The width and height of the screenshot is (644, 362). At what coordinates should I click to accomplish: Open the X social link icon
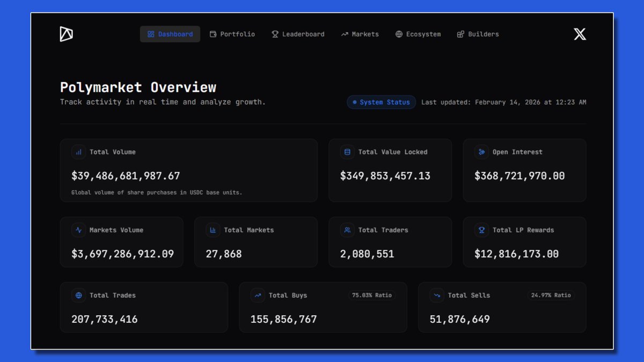coord(580,34)
